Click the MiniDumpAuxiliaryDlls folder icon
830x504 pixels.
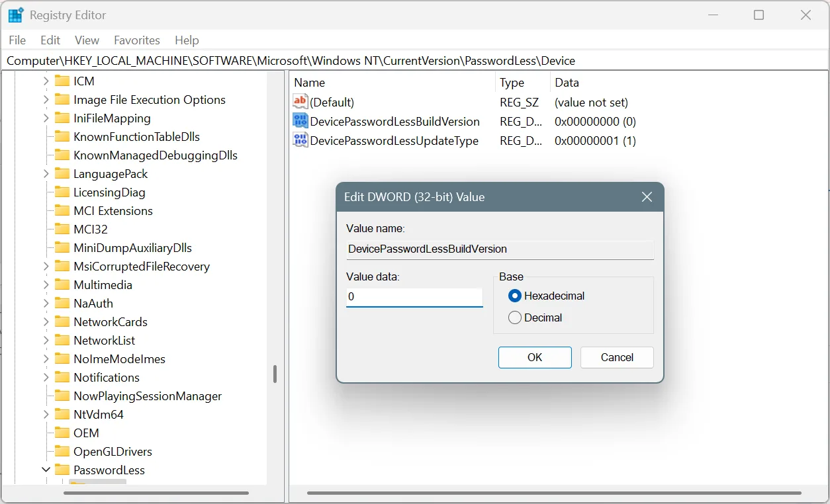[62, 247]
